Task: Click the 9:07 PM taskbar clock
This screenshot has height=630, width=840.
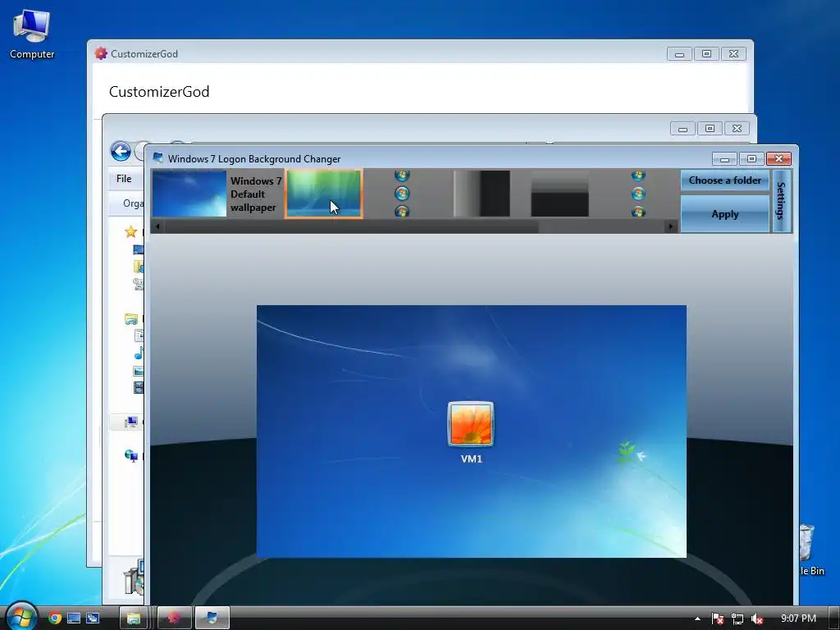Action: (798, 619)
